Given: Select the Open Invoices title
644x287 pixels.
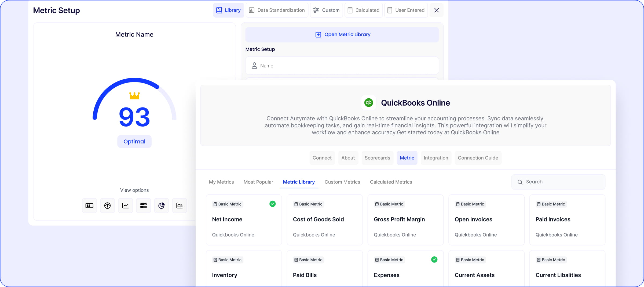Looking at the screenshot, I should point(474,220).
